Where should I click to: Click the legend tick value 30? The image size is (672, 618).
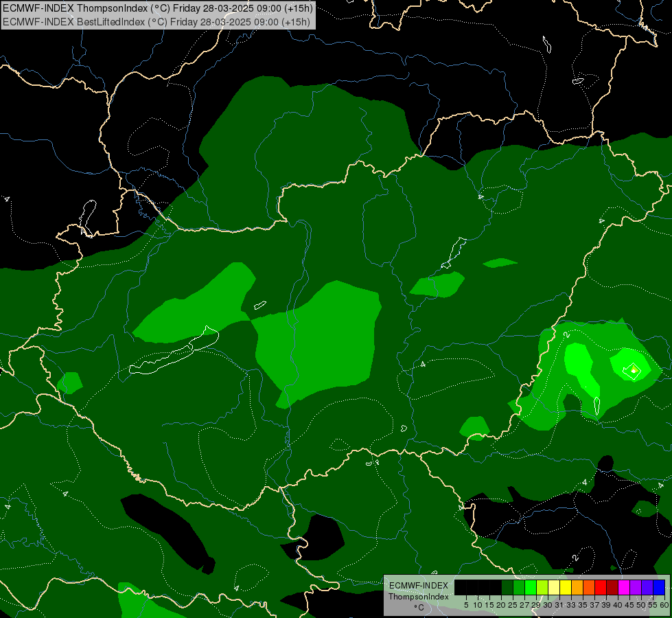pyautogui.click(x=548, y=605)
